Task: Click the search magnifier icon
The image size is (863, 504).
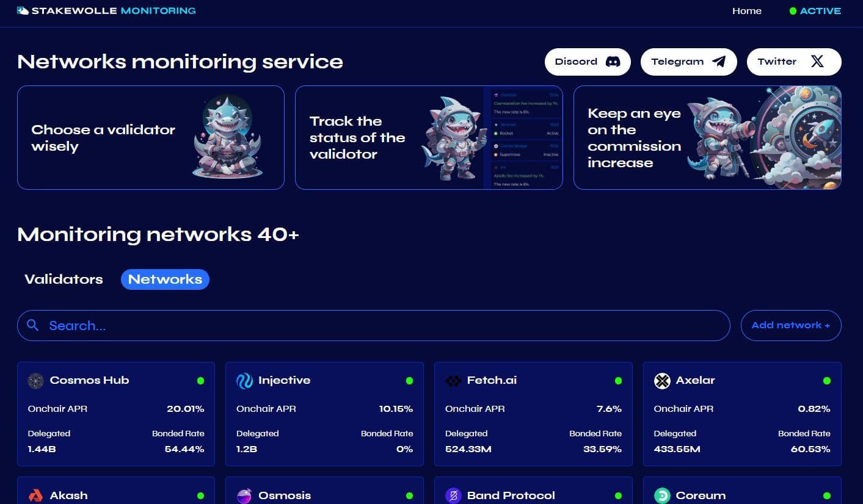Action: pyautogui.click(x=33, y=325)
